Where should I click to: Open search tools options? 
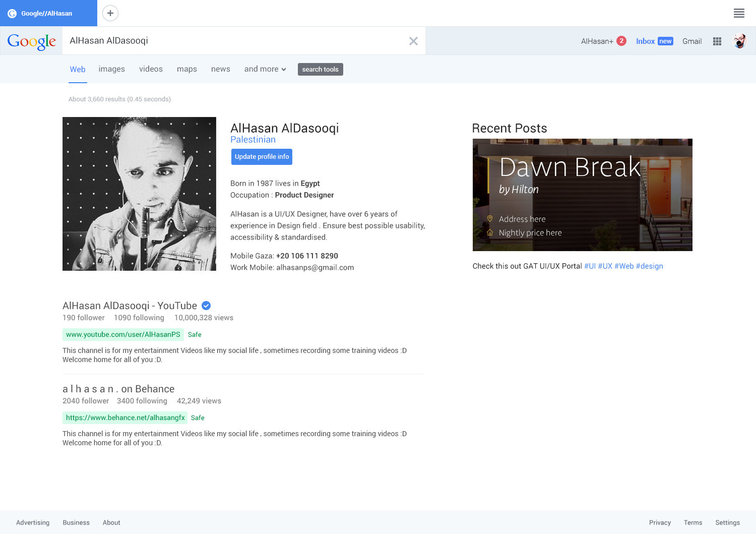[320, 69]
